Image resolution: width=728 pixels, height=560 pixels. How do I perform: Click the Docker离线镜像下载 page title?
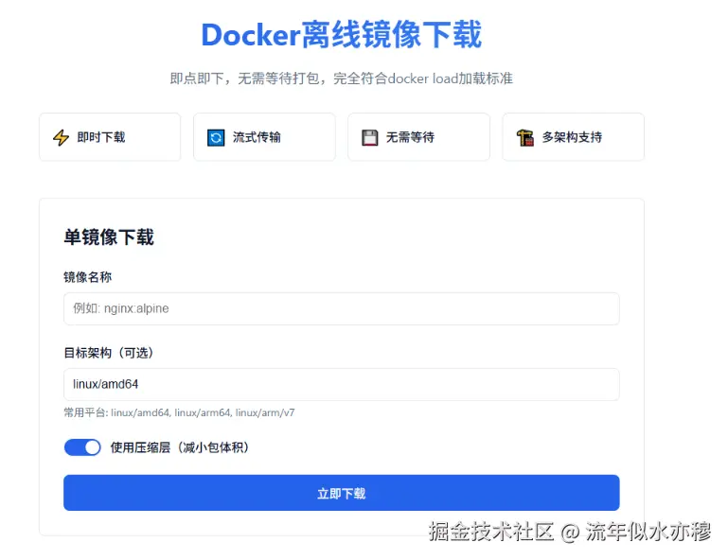[341, 35]
